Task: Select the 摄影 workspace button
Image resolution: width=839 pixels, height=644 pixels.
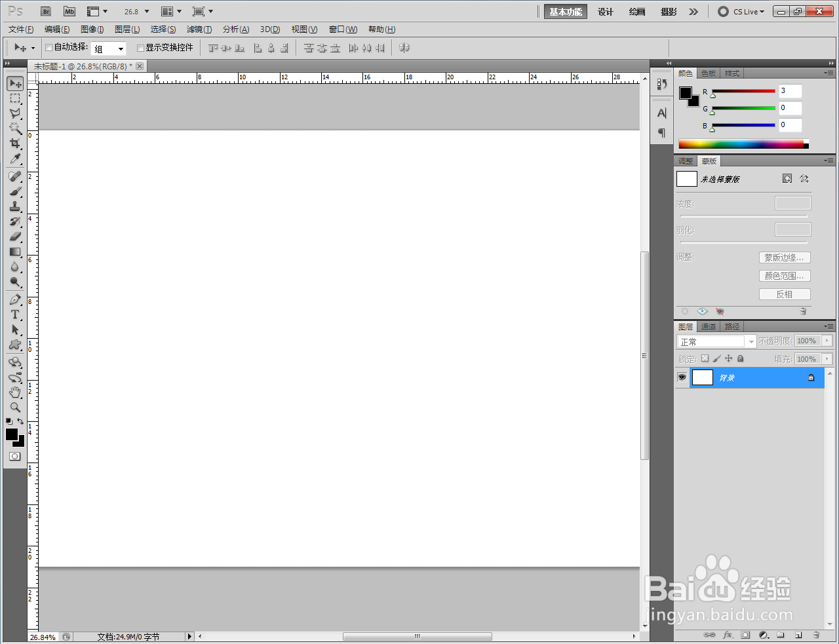Action: 669,12
